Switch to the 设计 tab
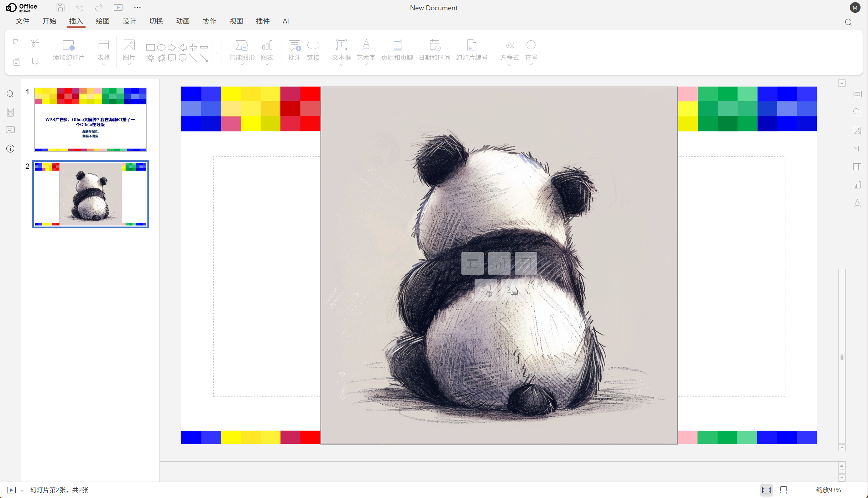The image size is (868, 498). [x=129, y=21]
